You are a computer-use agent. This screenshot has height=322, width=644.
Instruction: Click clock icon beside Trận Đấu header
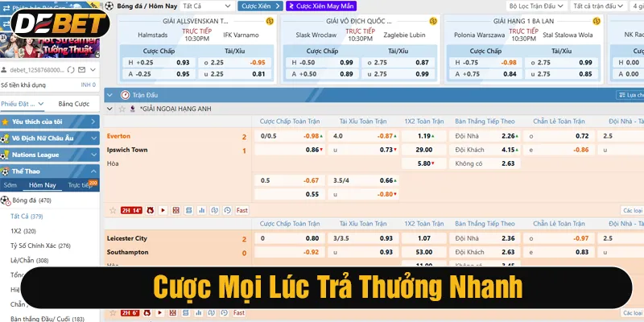tap(126, 95)
